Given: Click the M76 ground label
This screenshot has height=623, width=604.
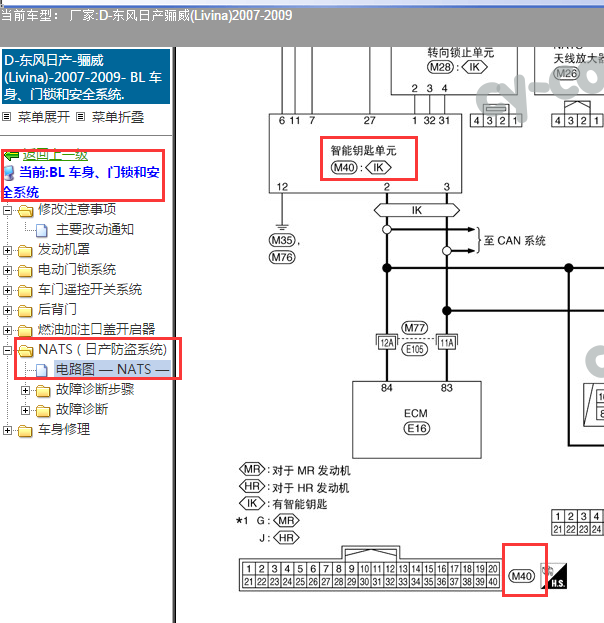Looking at the screenshot, I should (x=282, y=257).
